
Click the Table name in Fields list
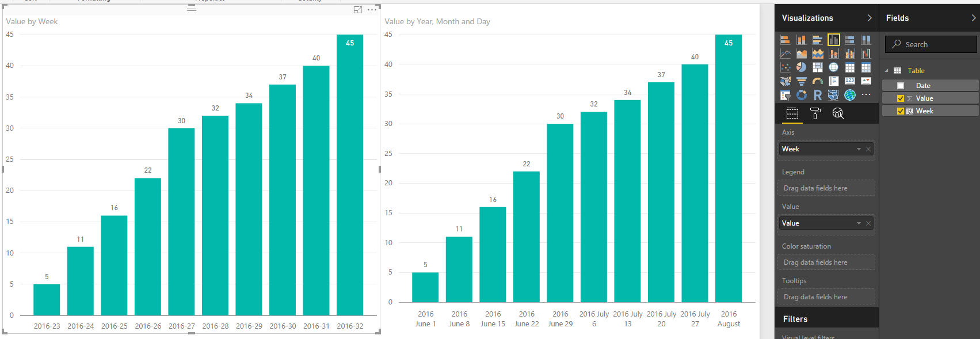[x=916, y=71]
